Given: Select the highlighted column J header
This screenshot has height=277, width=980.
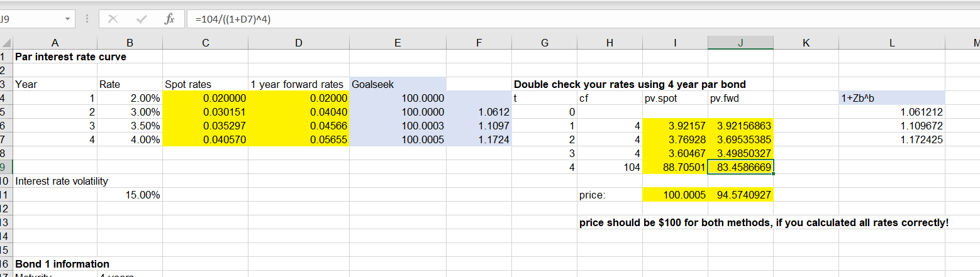Looking at the screenshot, I should tap(740, 43).
